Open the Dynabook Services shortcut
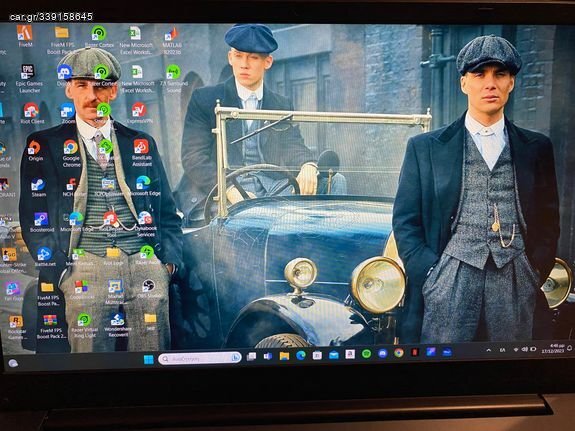575x431 pixels. [146, 224]
